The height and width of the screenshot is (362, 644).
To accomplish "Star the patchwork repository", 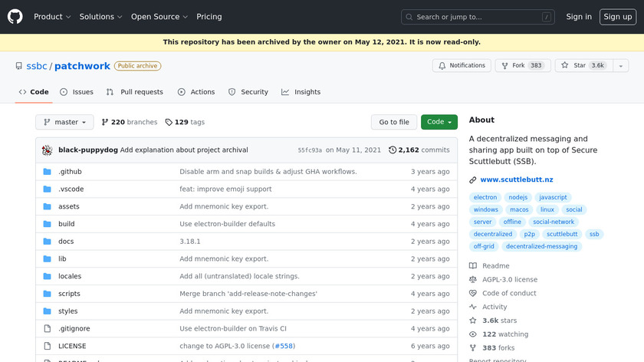I will [580, 66].
